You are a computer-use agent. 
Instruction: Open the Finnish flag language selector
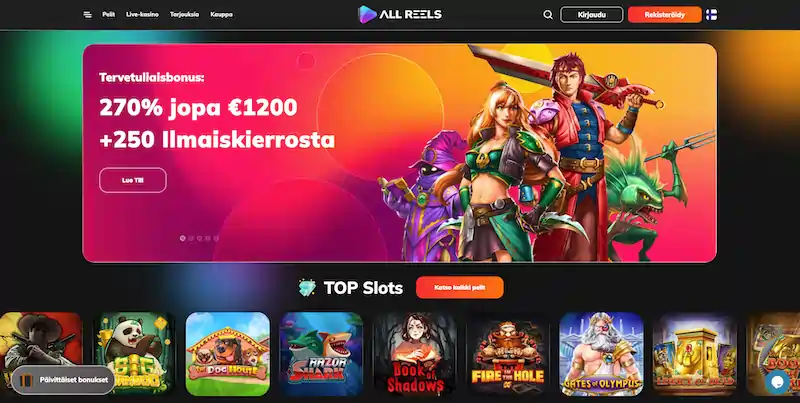[x=711, y=15]
